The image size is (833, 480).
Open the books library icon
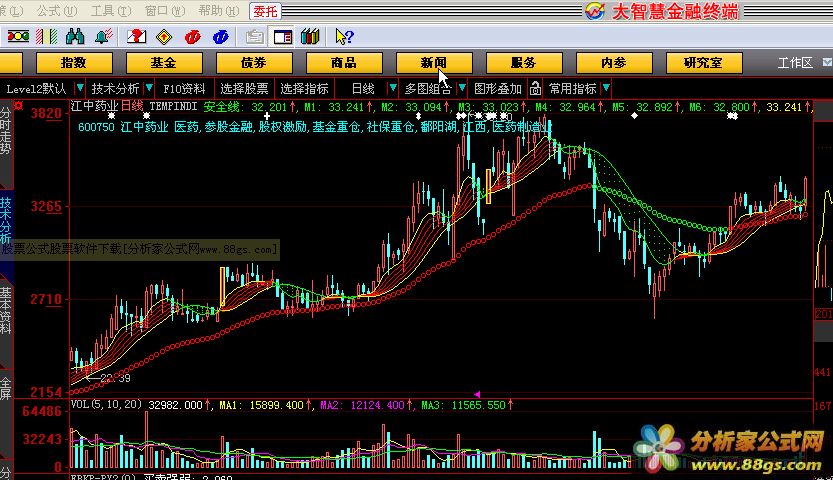point(310,37)
